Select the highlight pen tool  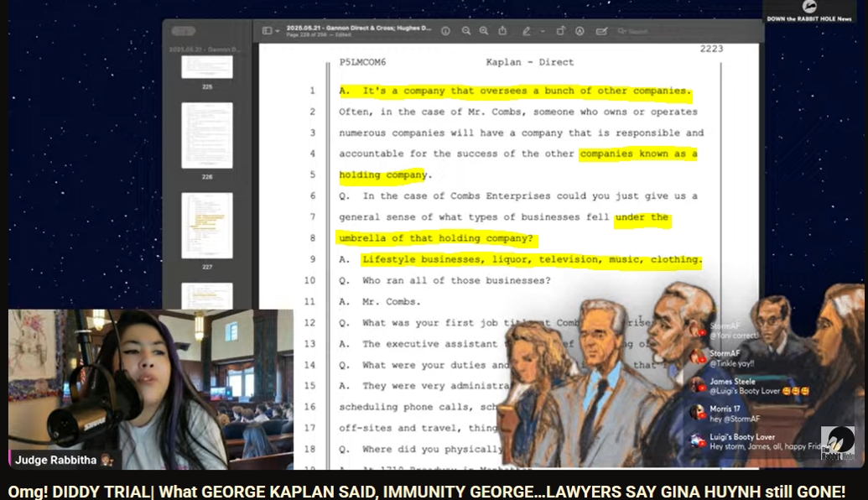click(x=527, y=31)
